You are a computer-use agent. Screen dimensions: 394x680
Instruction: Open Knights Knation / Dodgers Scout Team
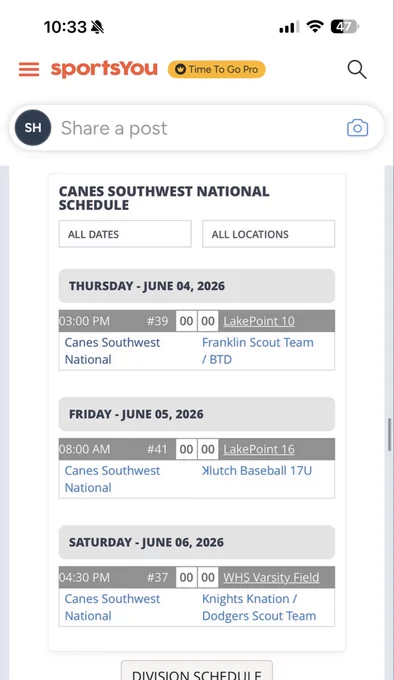tap(259, 607)
